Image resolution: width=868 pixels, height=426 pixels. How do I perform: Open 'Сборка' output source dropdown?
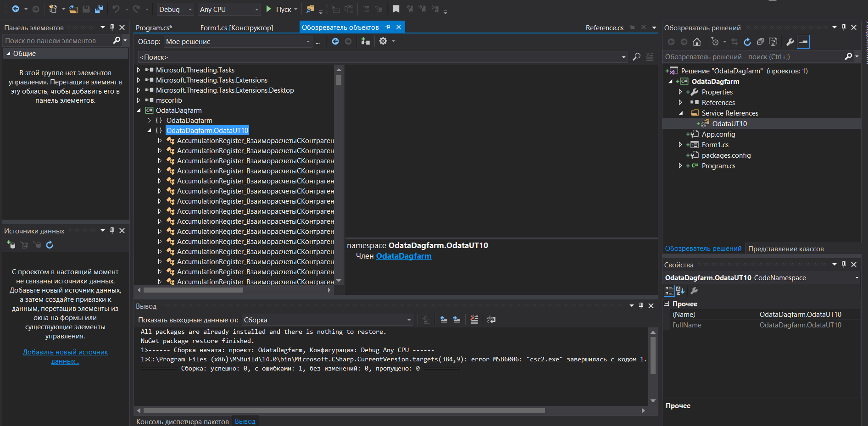[327, 320]
